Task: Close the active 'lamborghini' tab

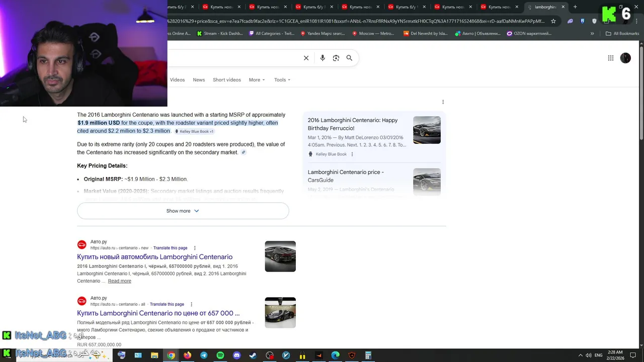Action: [563, 7]
